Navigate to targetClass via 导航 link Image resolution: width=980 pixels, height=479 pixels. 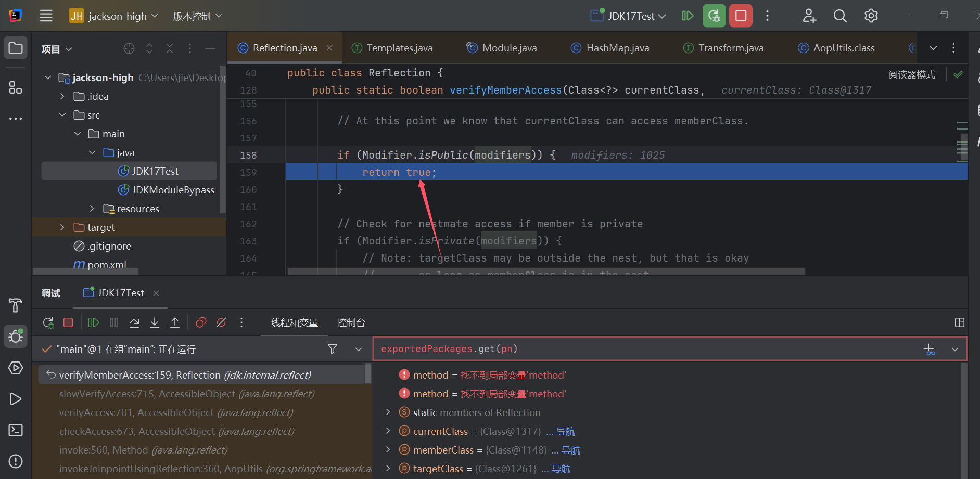tap(561, 469)
